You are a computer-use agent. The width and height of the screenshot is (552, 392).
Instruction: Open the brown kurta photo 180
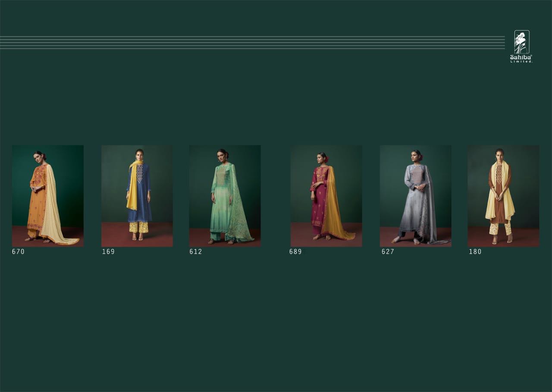[503, 196]
